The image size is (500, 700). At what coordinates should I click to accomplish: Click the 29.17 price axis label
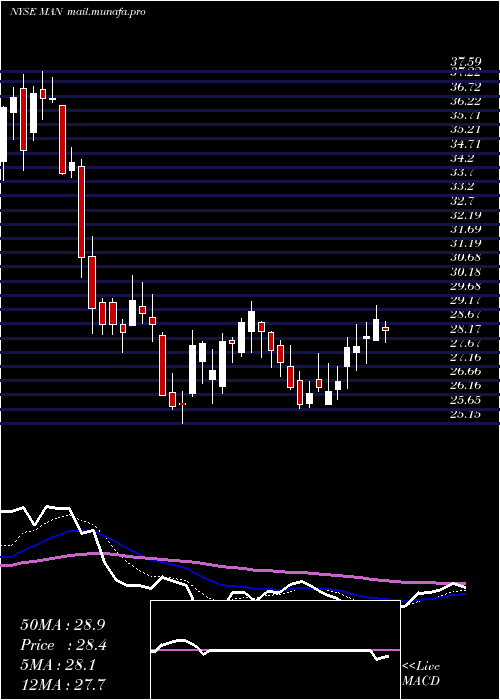[466, 300]
